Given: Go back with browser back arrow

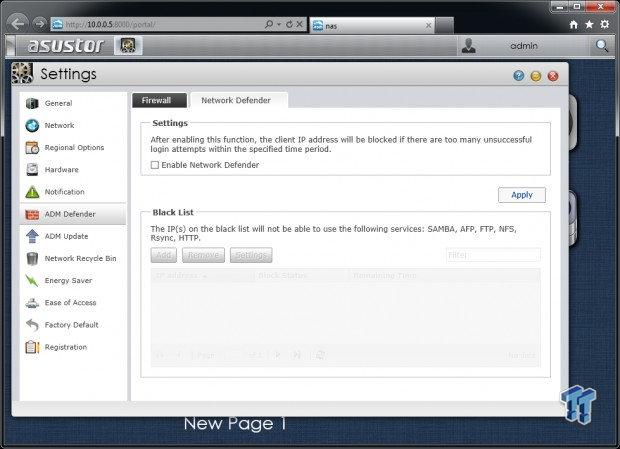Looking at the screenshot, I should tap(17, 24).
